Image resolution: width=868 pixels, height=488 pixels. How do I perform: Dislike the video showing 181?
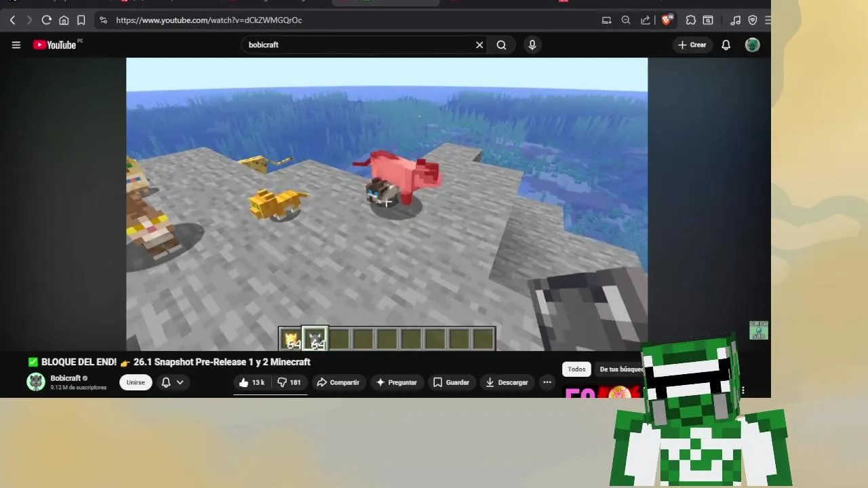(289, 382)
